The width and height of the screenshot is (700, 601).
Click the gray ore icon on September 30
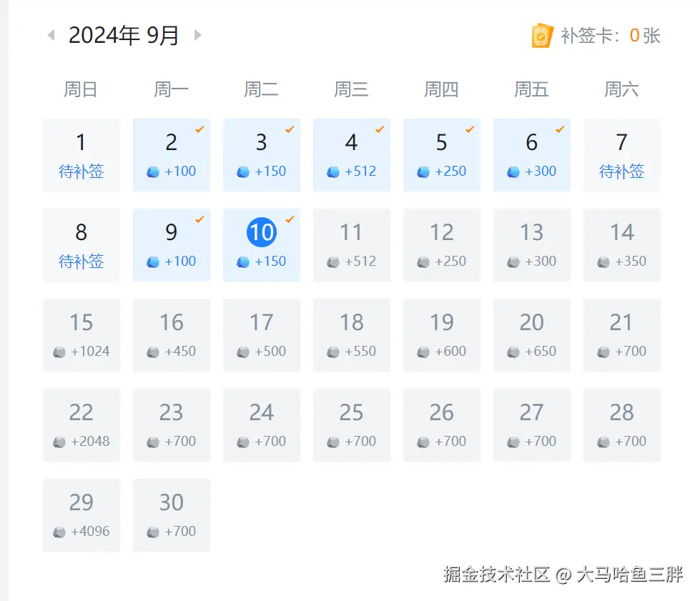(152, 532)
